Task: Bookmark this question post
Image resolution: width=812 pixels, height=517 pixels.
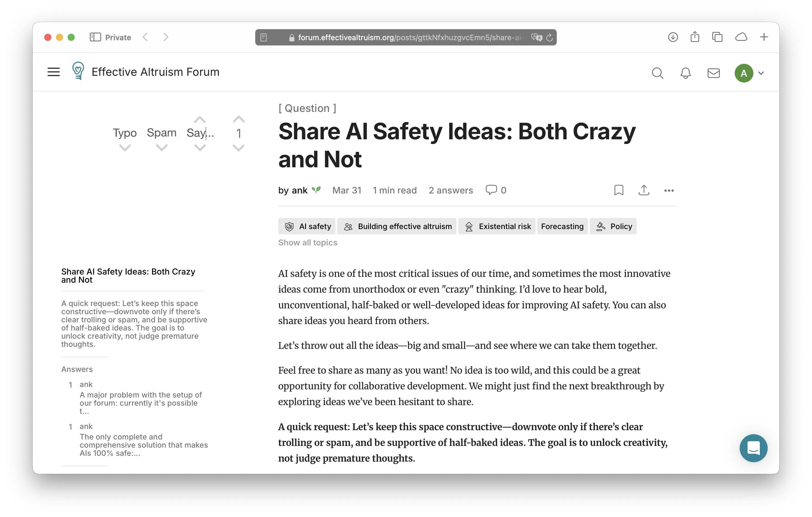Action: 618,190
